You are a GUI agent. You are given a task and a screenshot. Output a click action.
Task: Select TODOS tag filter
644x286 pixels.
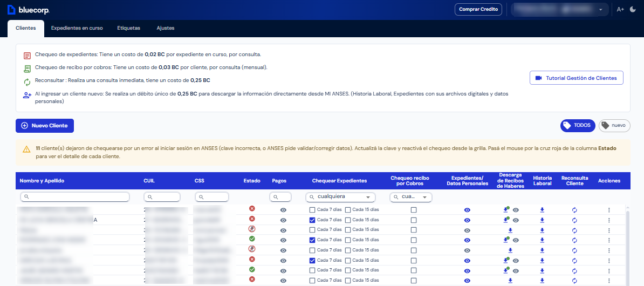(x=578, y=125)
